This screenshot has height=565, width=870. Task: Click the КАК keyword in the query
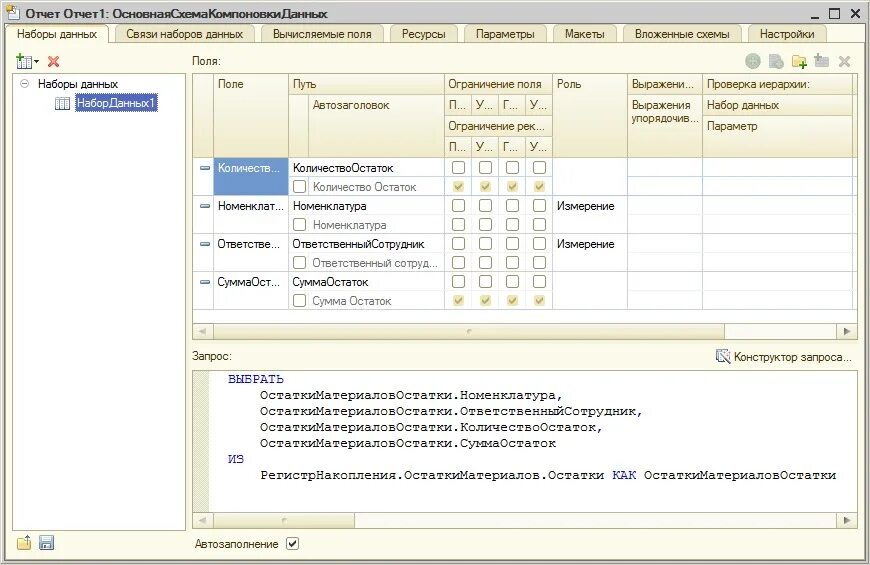click(x=624, y=475)
